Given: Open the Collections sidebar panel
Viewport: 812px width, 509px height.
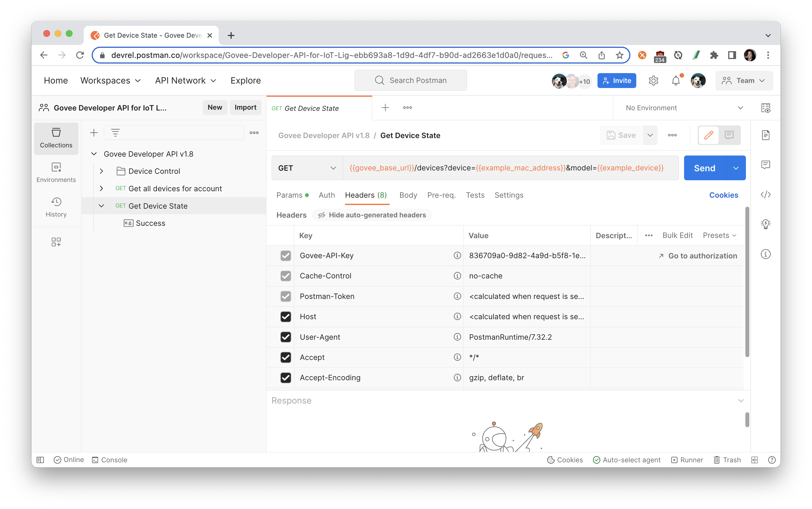Looking at the screenshot, I should coord(56,138).
